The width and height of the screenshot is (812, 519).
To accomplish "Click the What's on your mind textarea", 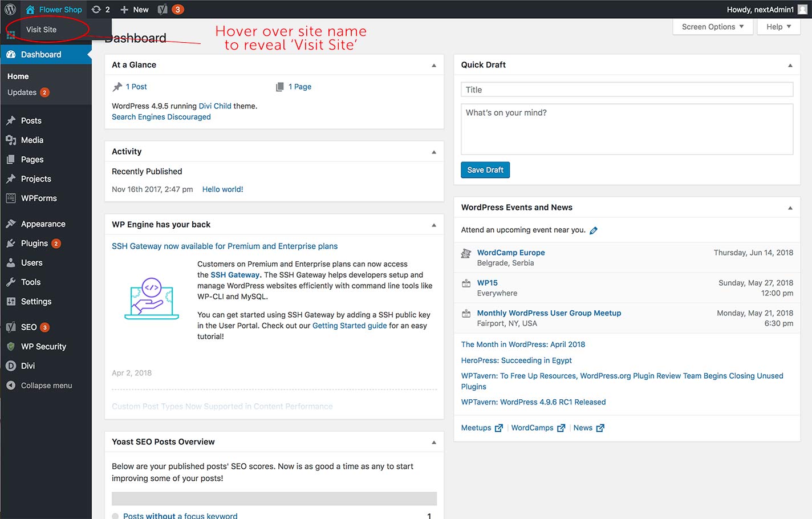I will tap(627, 129).
